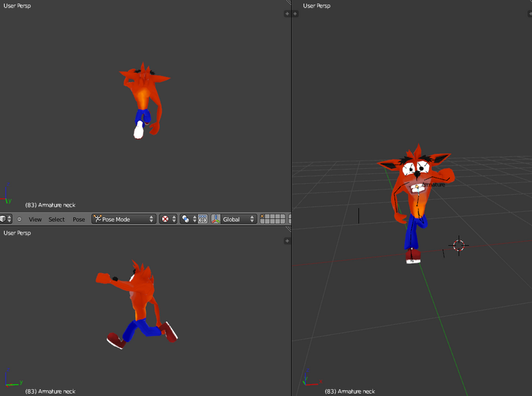Toggle manipulate center points button
Image resolution: width=532 pixels, height=396 pixels.
click(203, 219)
